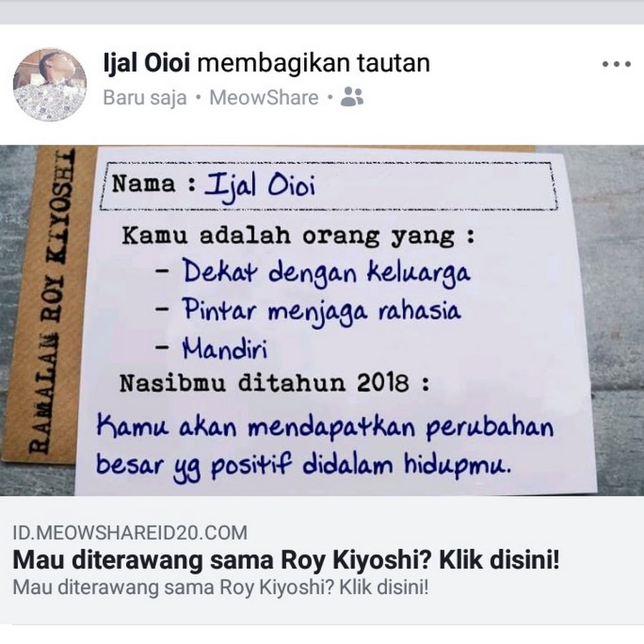
Task: Open Ijal Oioi's profile picture
Action: [x=49, y=84]
